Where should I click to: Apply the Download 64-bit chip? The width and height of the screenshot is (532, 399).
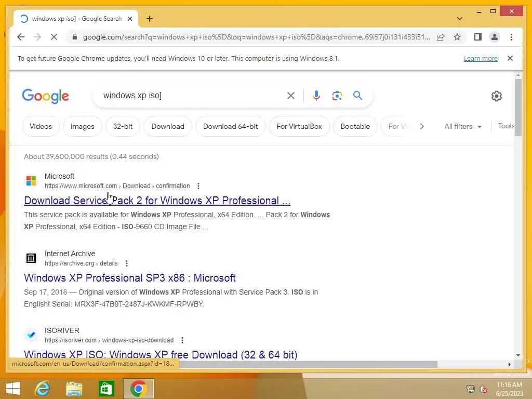[230, 126]
